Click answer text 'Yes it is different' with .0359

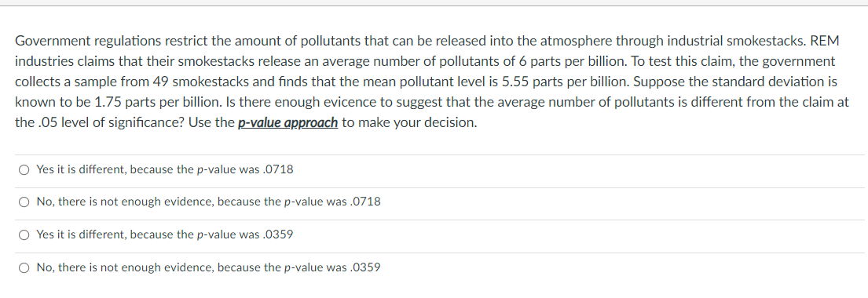[165, 235]
